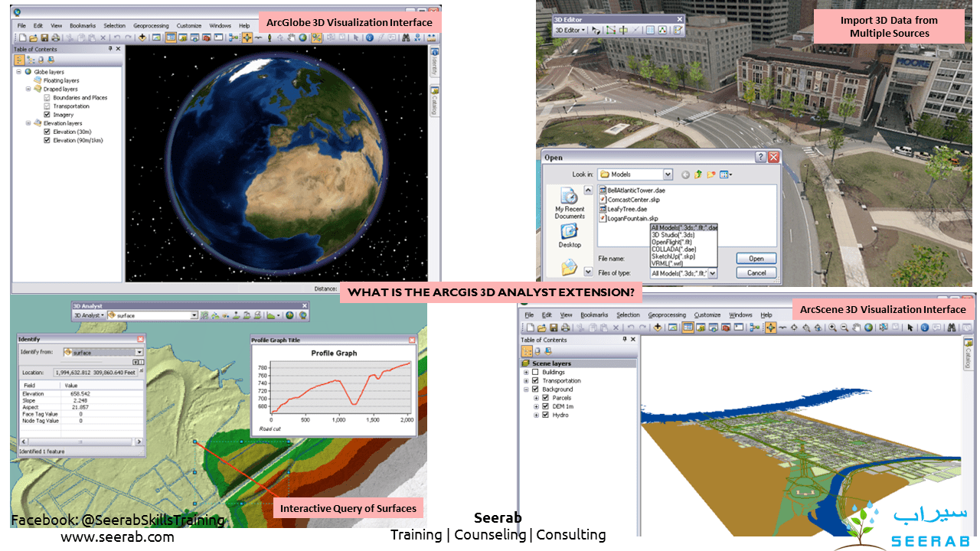This screenshot has height=551, width=980.
Task: Open the Selection menu in ArcScene
Action: click(x=628, y=315)
